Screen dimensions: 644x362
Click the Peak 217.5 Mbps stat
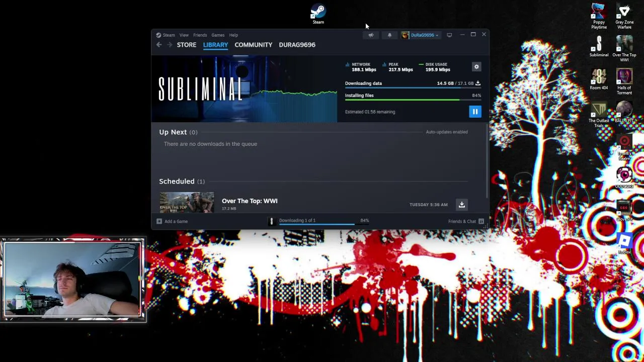tap(397, 67)
